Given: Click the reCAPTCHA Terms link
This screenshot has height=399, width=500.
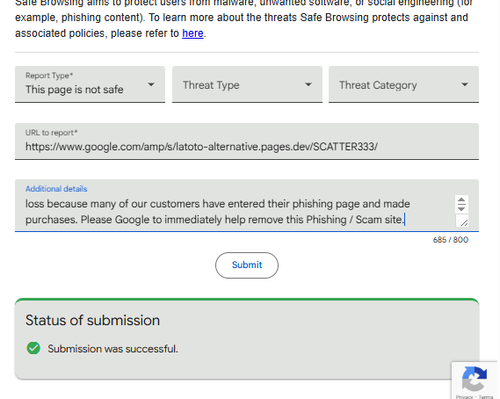Looking at the screenshot, I should 486,397.
